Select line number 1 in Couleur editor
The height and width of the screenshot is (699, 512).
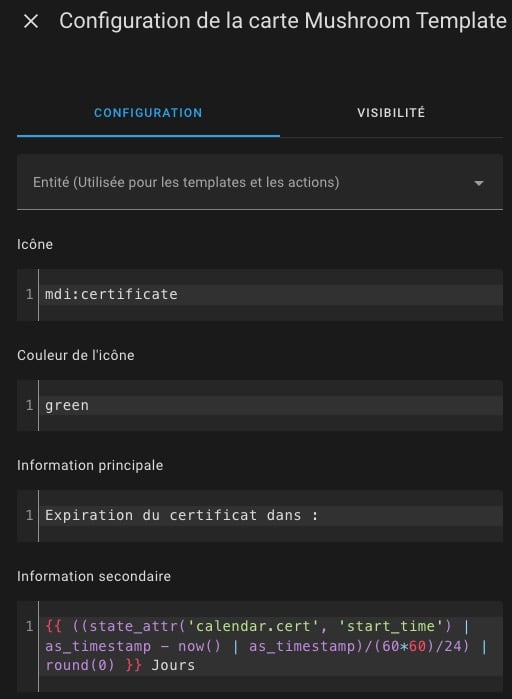[x=29, y=405]
